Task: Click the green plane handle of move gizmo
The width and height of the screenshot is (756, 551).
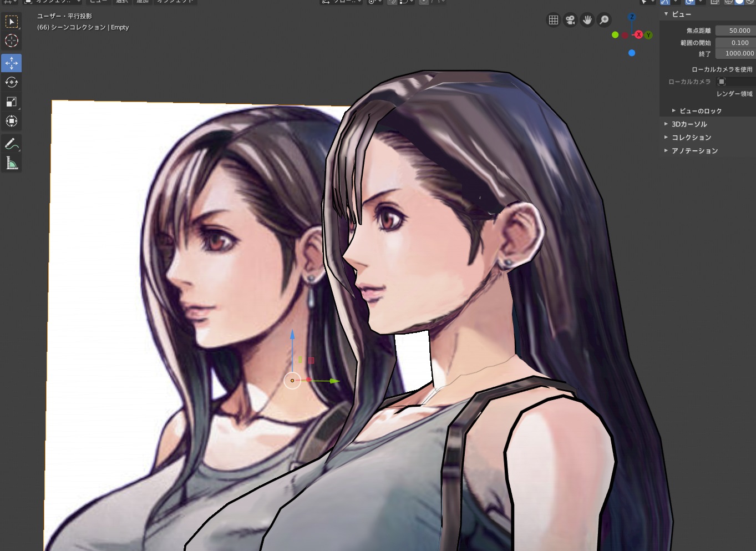Action: [x=300, y=360]
